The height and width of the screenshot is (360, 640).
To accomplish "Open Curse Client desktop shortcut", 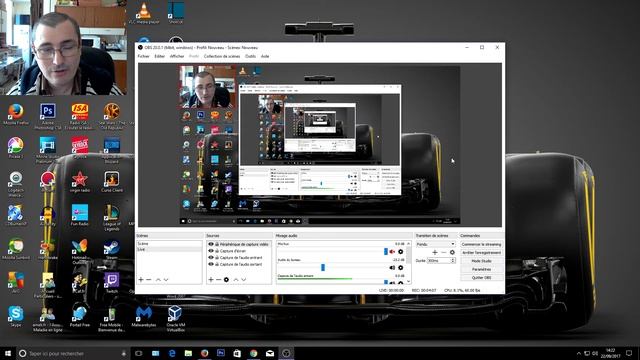I will click(x=111, y=182).
